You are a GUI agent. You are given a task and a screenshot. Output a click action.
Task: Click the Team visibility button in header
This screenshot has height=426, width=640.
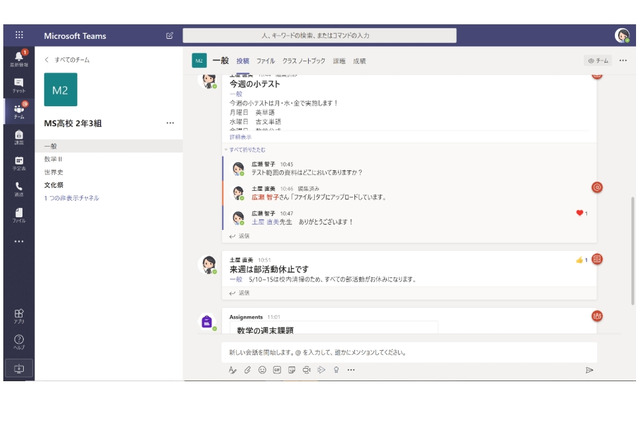pyautogui.click(x=598, y=60)
